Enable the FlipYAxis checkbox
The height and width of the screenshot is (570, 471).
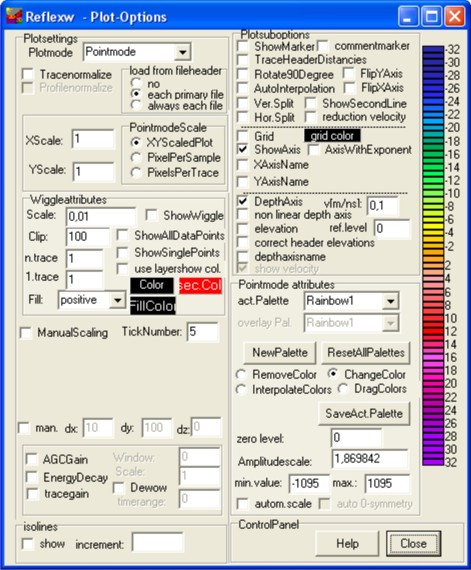349,74
